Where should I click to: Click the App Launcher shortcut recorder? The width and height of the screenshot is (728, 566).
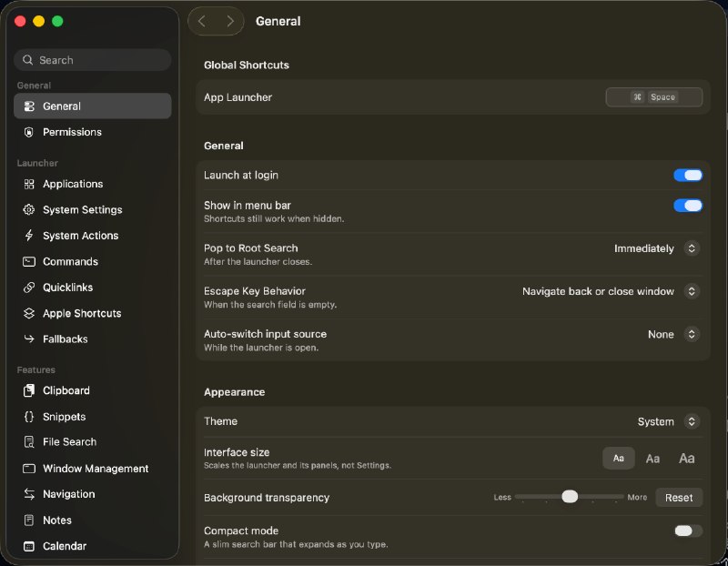pos(653,97)
